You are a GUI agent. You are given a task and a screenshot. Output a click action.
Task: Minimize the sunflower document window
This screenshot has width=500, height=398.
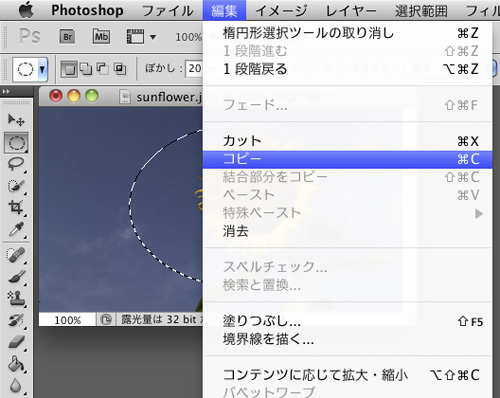[74, 96]
